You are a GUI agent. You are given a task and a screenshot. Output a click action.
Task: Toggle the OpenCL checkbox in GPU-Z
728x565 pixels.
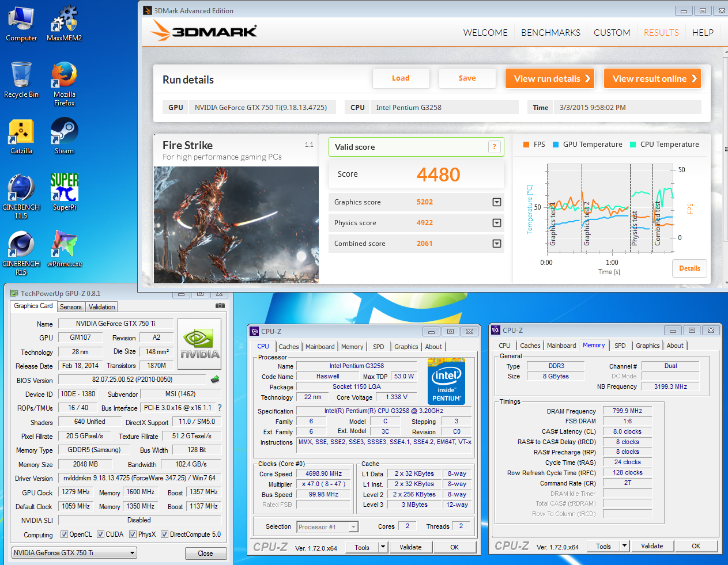(64, 534)
